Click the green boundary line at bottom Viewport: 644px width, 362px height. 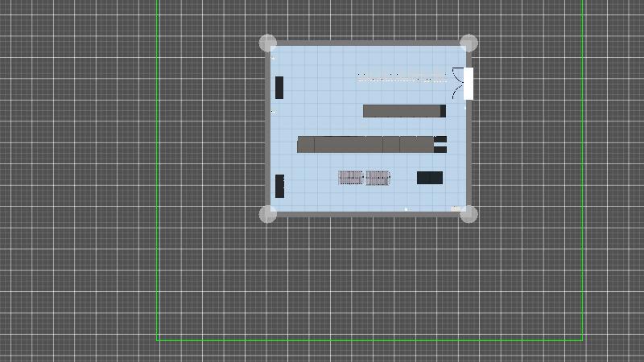coord(370,339)
